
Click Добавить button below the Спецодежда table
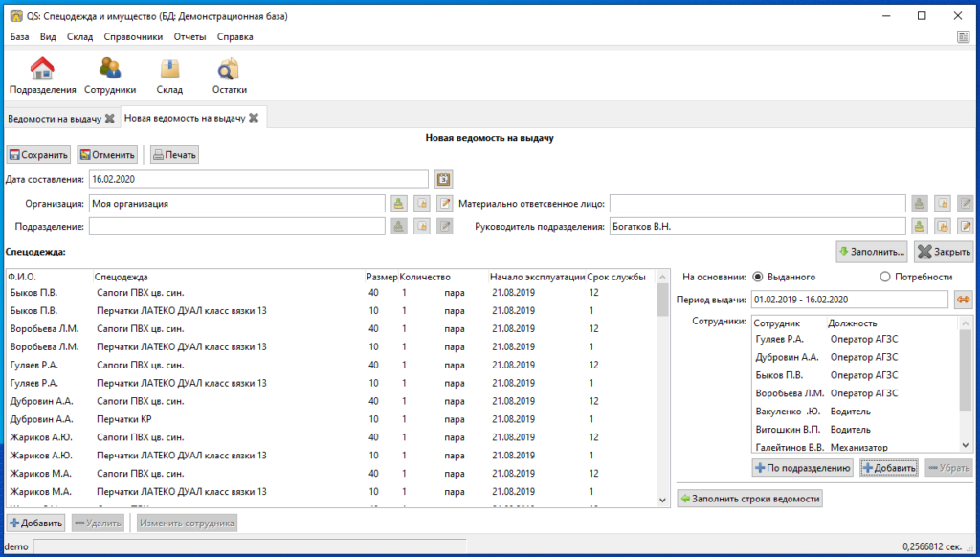pos(35,523)
